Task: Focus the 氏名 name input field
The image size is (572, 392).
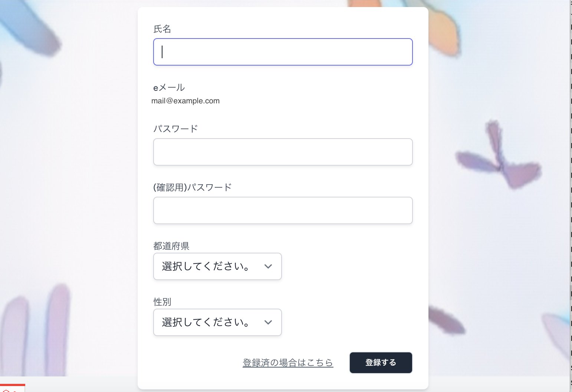Action: (283, 52)
